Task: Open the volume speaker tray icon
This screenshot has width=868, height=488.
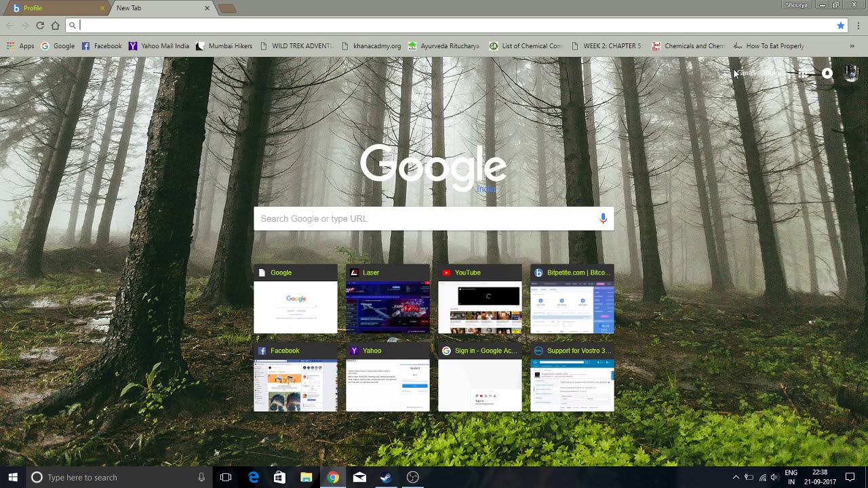Action: click(x=774, y=477)
